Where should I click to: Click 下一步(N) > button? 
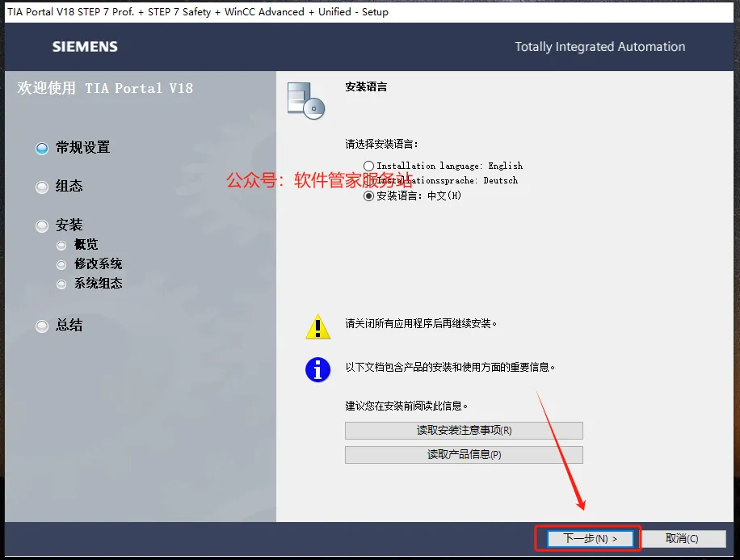point(590,539)
